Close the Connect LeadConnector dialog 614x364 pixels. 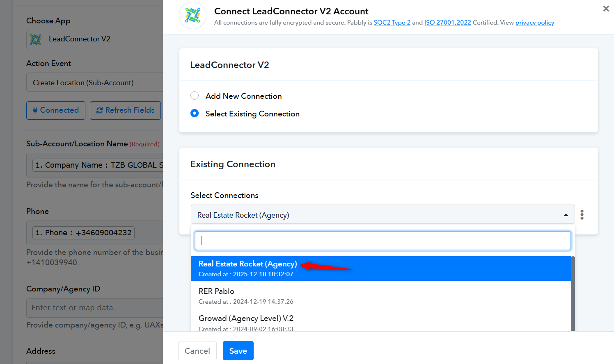tap(606, 9)
